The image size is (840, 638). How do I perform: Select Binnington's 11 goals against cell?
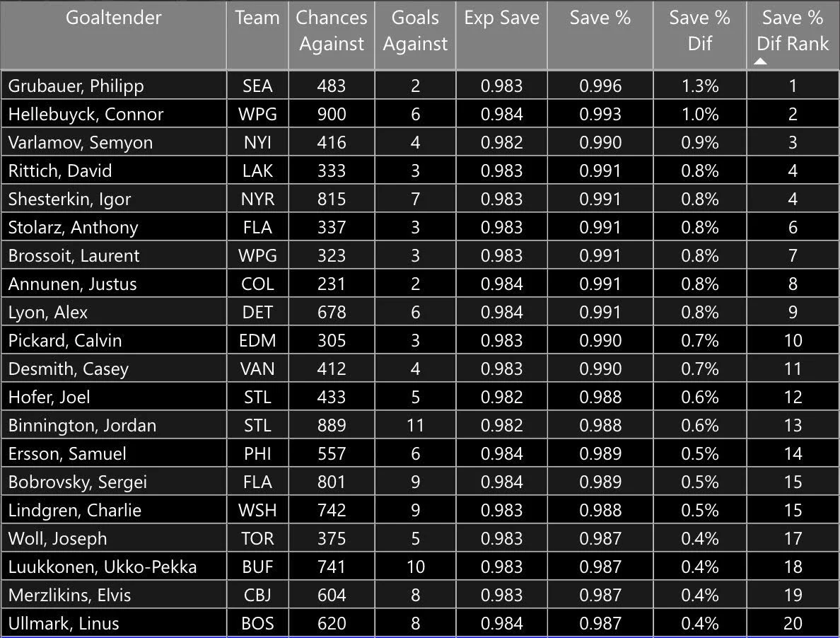tap(415, 426)
